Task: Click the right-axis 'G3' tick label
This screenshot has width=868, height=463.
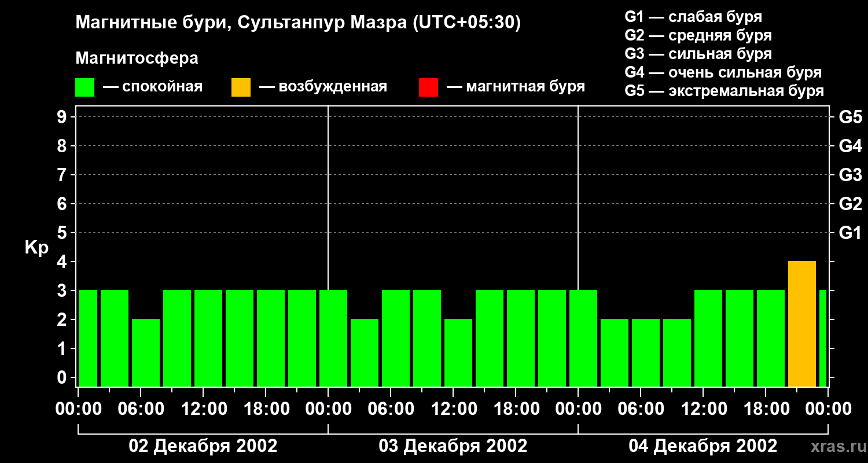Action: [x=850, y=175]
